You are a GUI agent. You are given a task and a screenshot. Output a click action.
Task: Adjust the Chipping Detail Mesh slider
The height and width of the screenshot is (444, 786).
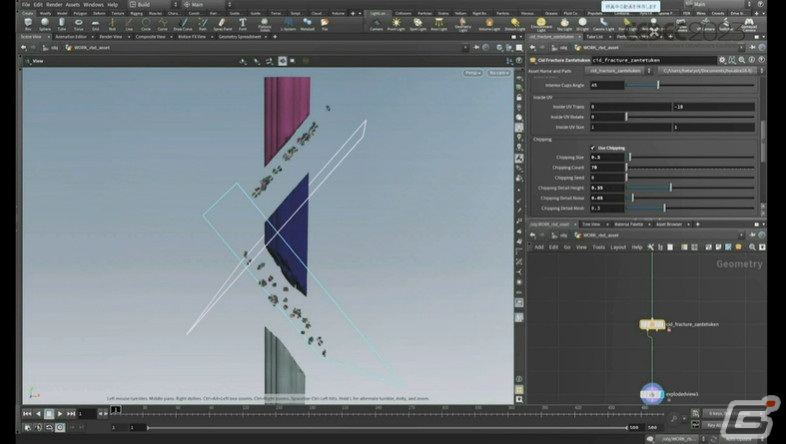click(x=690, y=208)
